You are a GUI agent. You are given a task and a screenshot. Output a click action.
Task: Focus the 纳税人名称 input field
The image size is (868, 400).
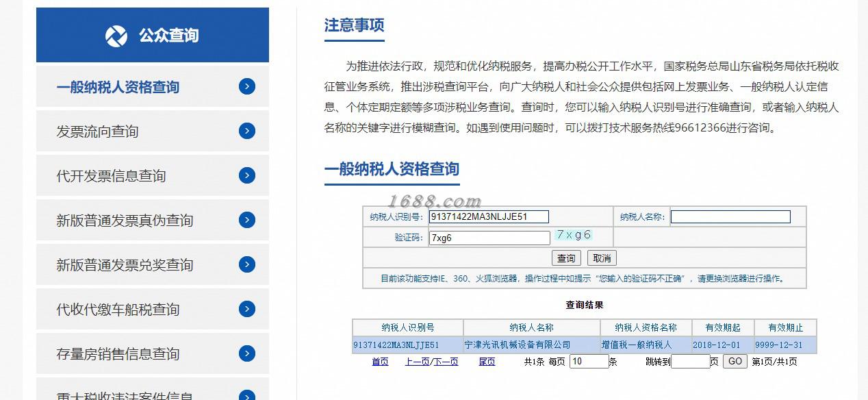[x=730, y=217]
